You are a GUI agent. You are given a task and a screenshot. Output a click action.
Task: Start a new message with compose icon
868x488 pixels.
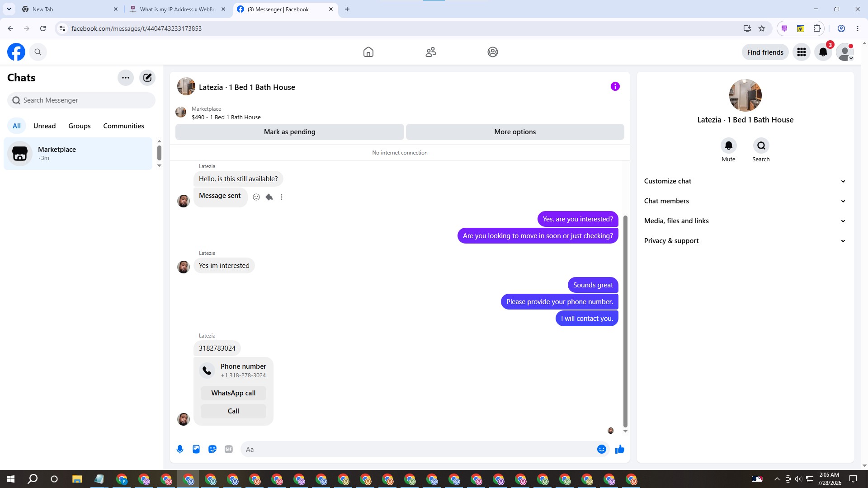coord(147,78)
